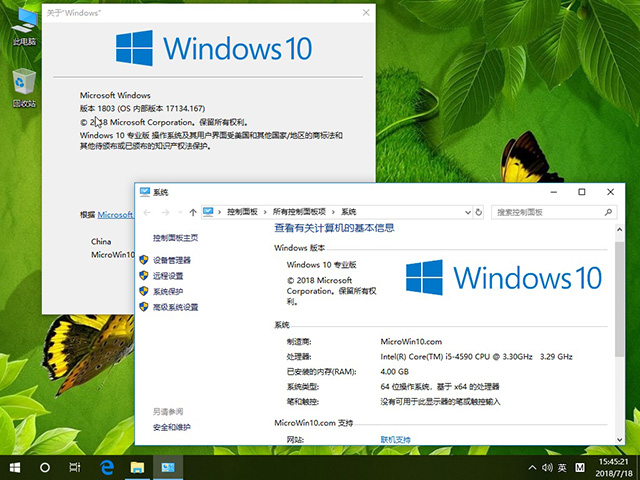Open 控制面板主页 link
This screenshot has height=480, width=640.
tap(176, 238)
